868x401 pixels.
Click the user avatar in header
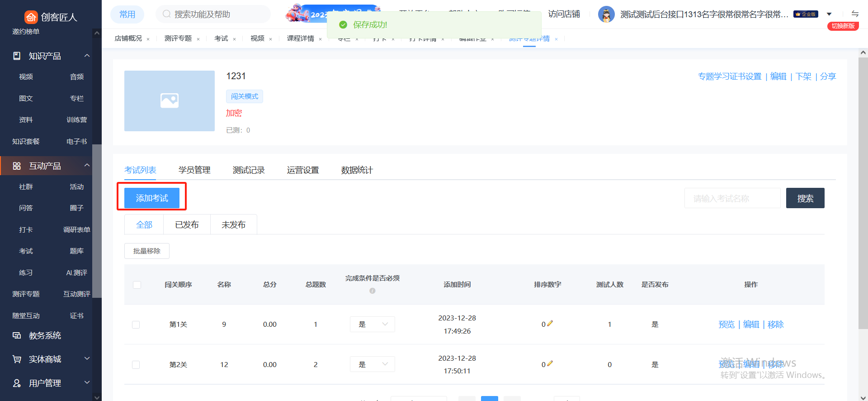click(x=606, y=14)
